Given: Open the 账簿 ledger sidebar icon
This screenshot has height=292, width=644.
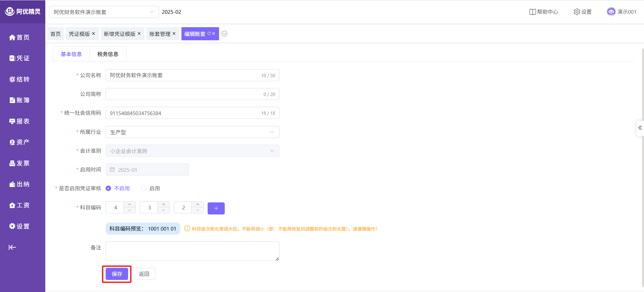Looking at the screenshot, I should [x=12, y=100].
